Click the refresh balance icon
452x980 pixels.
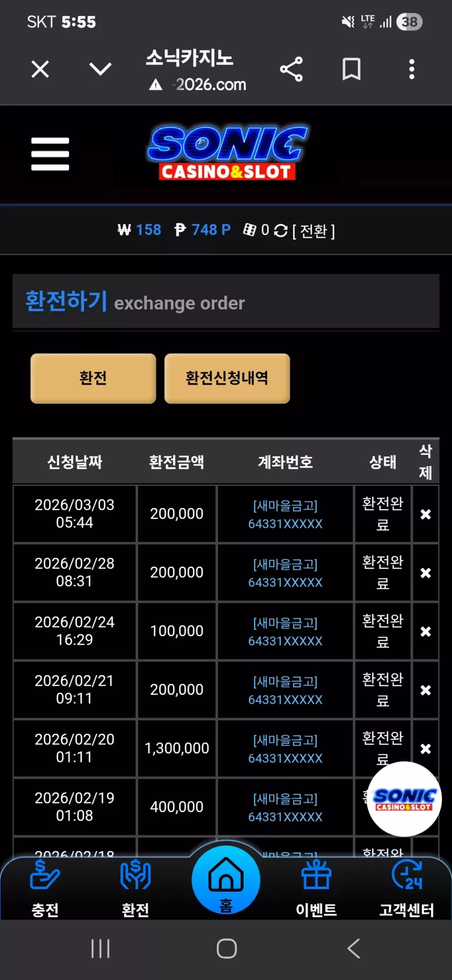click(x=280, y=230)
